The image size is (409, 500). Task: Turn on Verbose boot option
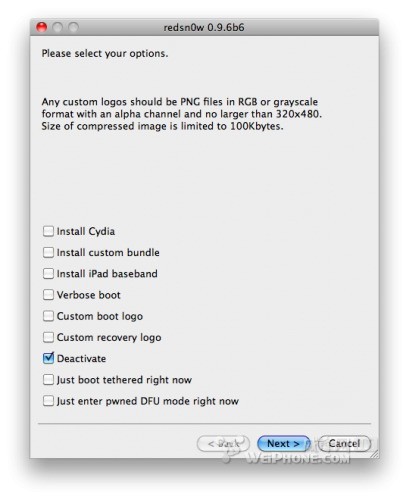pos(48,295)
